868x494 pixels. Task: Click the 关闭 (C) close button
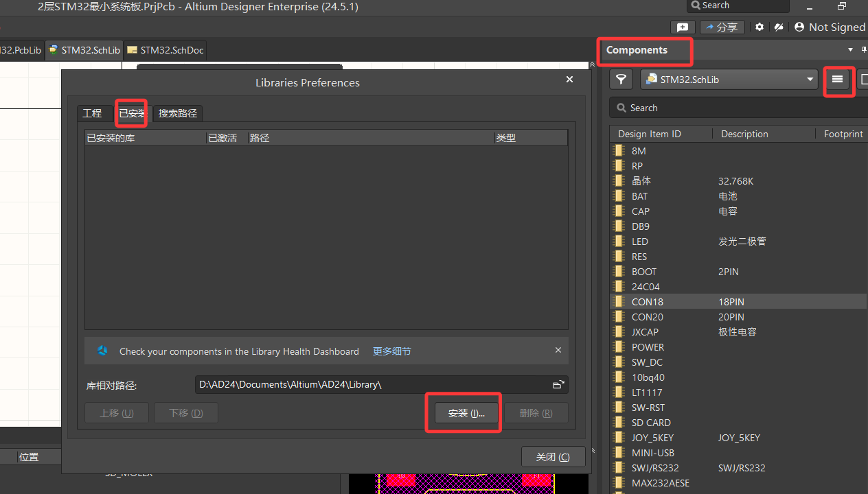coord(553,457)
